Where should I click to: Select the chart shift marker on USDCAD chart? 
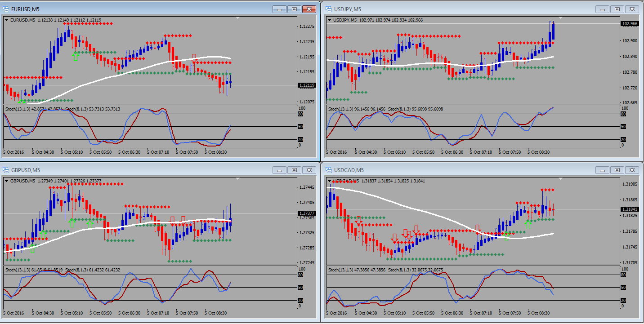561,179
